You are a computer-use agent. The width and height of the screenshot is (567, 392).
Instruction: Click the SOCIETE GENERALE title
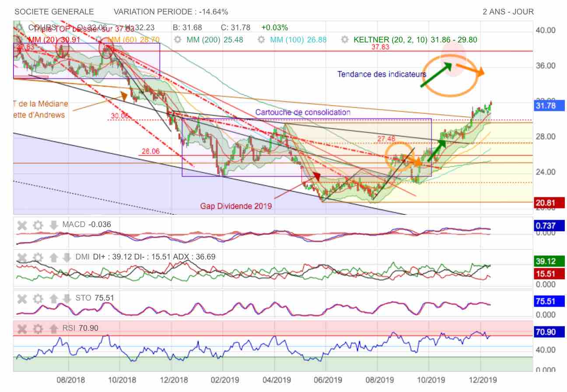pos(54,12)
